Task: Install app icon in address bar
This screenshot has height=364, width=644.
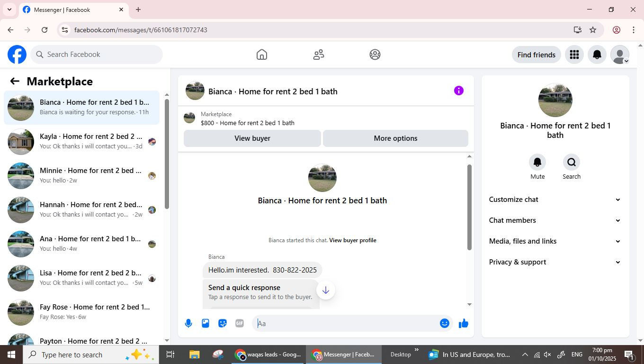Action: click(x=577, y=30)
